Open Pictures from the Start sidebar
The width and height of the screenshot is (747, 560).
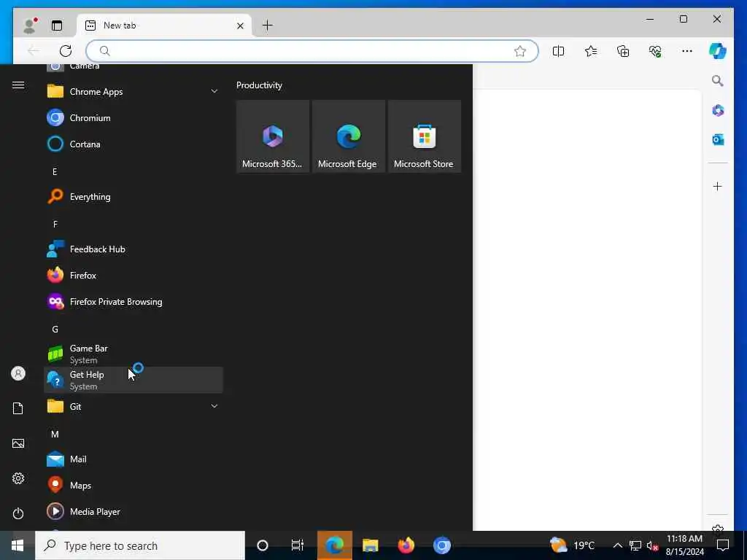(x=18, y=443)
